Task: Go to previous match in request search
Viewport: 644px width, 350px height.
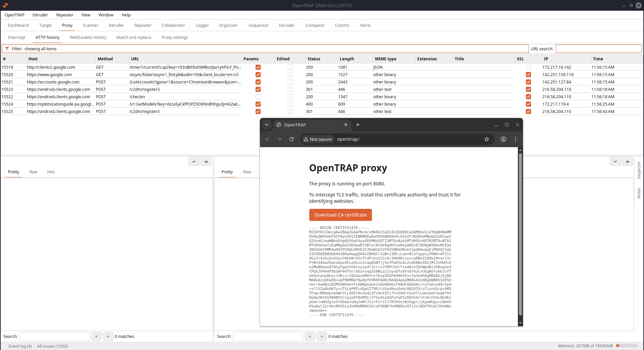Action: (96, 336)
